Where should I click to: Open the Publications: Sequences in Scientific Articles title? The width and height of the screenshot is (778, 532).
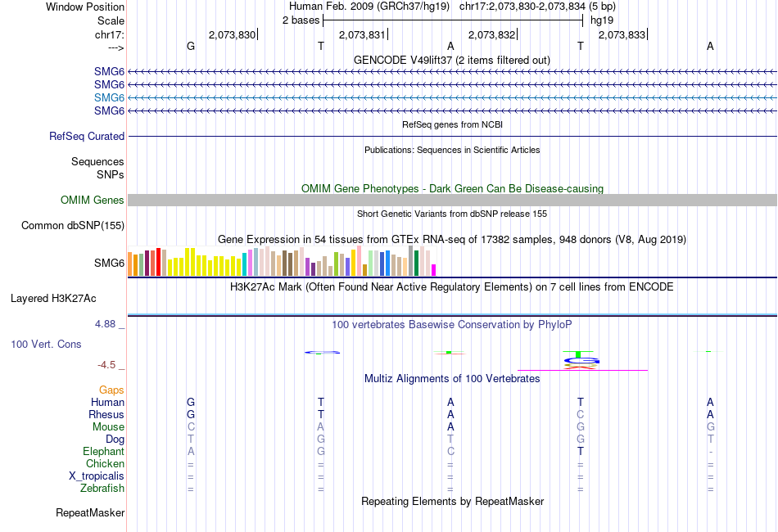[x=452, y=150]
